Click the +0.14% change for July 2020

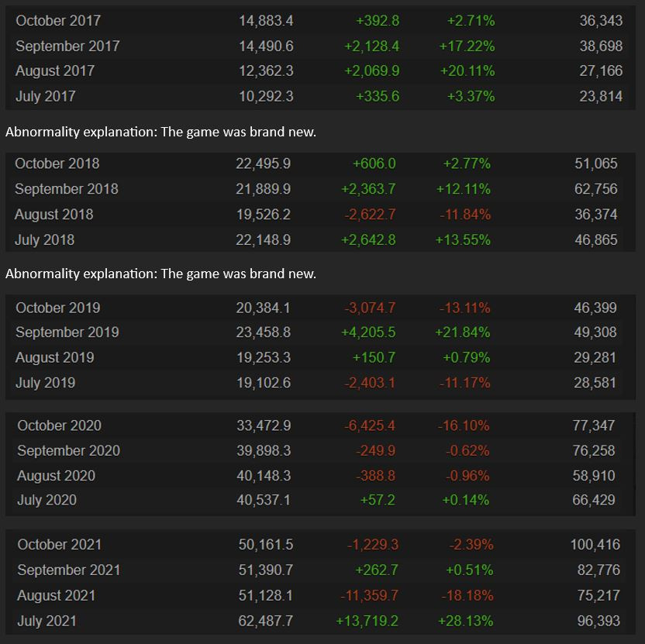466,500
